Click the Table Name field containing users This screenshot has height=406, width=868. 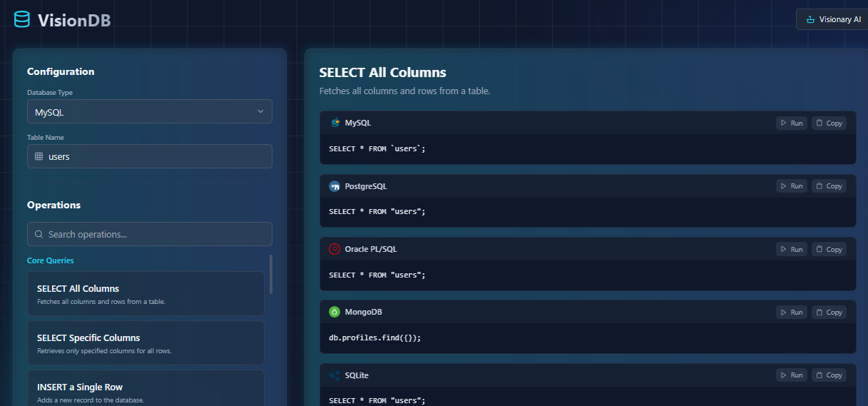pyautogui.click(x=150, y=156)
